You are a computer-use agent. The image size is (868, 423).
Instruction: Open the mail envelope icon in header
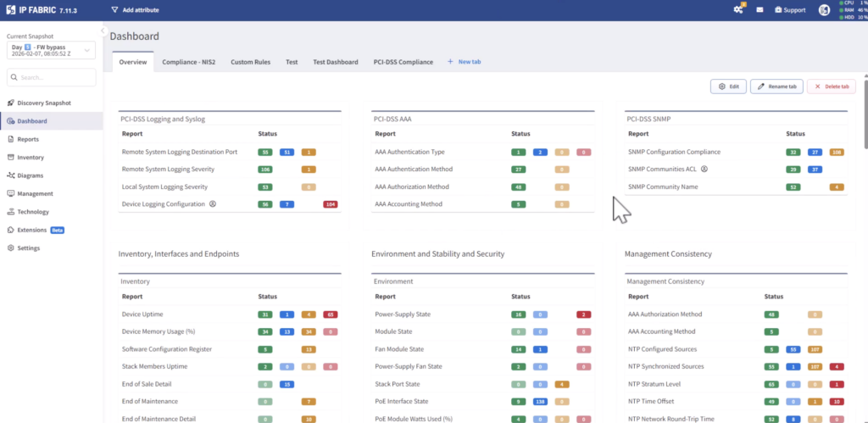[x=759, y=10]
